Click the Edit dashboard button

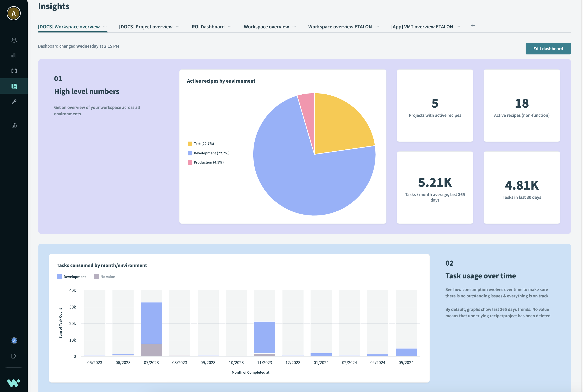point(548,48)
